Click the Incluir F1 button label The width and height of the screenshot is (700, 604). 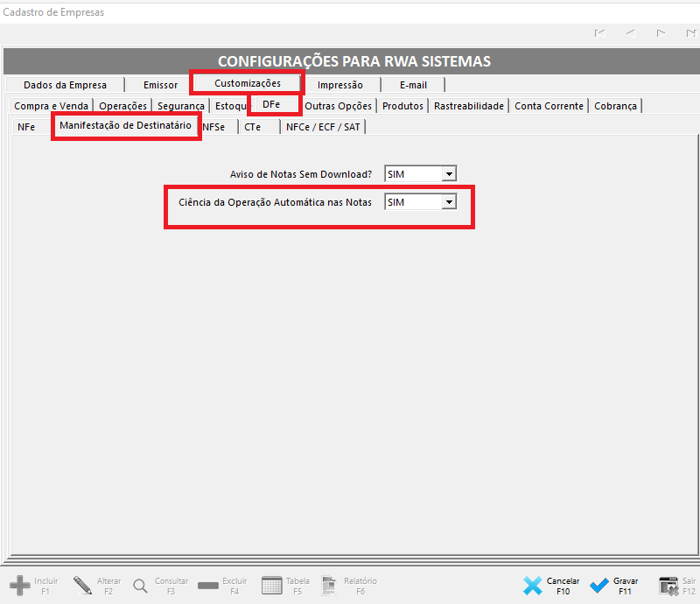[x=46, y=586]
